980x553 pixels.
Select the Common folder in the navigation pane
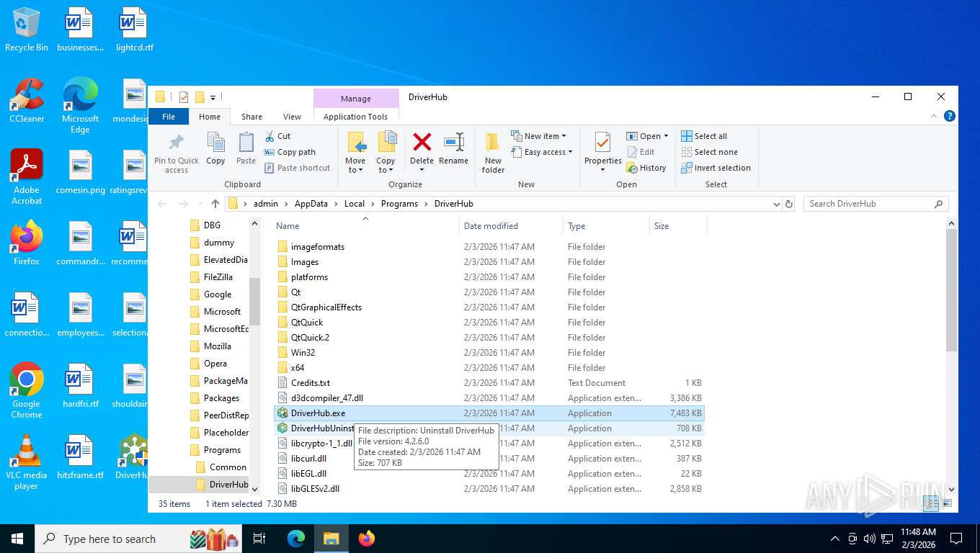pos(228,467)
